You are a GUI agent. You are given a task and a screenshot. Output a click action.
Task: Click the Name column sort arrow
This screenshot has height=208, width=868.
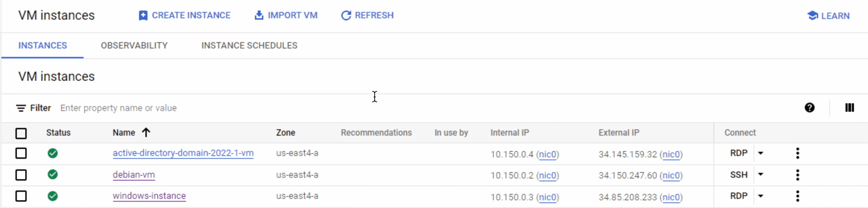[146, 132]
